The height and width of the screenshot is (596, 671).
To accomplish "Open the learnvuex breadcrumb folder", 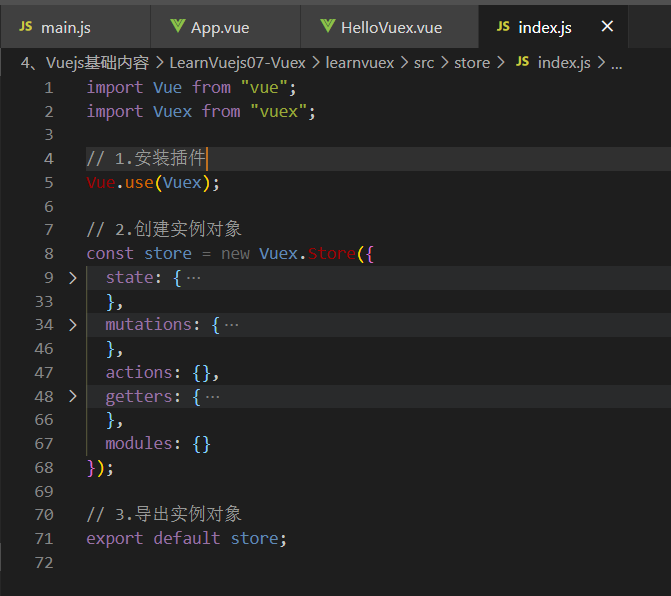I will click(x=366, y=62).
